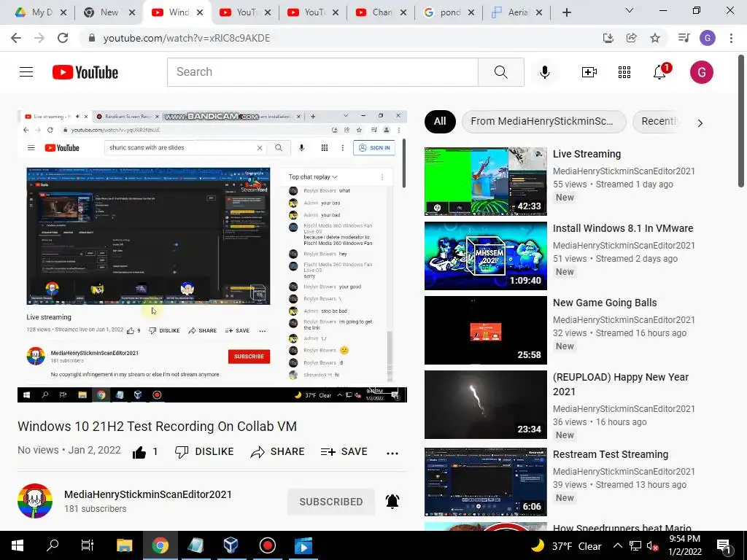Dislike the Windows 10 21H2 video
747x560 pixels.
[204, 451]
